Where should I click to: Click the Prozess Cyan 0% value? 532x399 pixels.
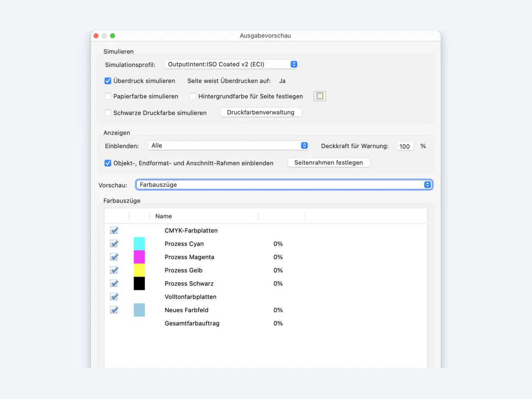pyautogui.click(x=278, y=244)
